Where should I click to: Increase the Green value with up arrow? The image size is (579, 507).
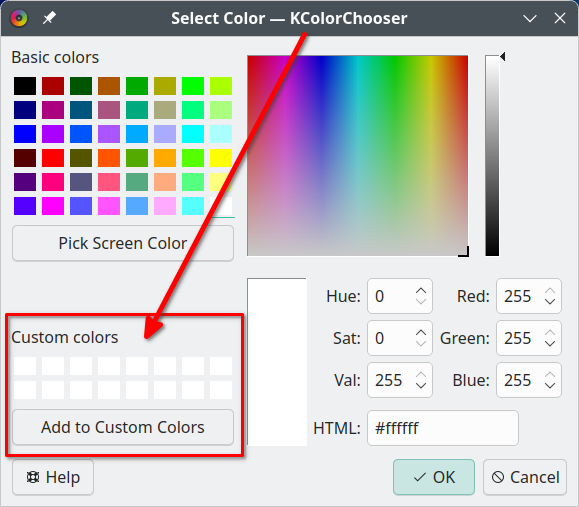pos(550,333)
